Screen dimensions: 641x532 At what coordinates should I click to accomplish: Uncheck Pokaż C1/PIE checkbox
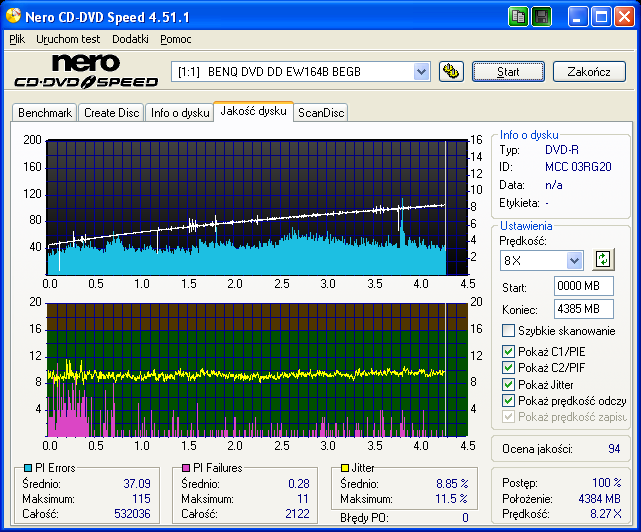pyautogui.click(x=508, y=351)
